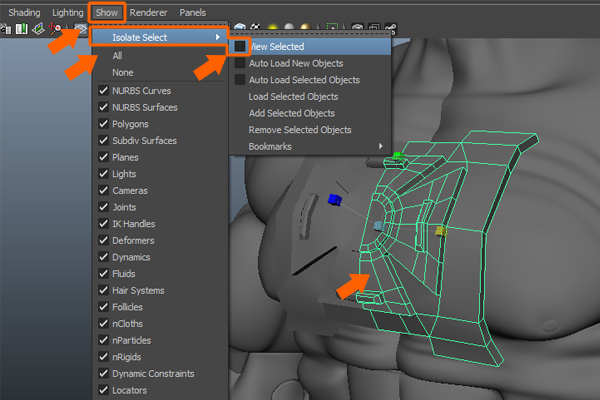Click the yellow cube handle on mesh

coord(440,230)
